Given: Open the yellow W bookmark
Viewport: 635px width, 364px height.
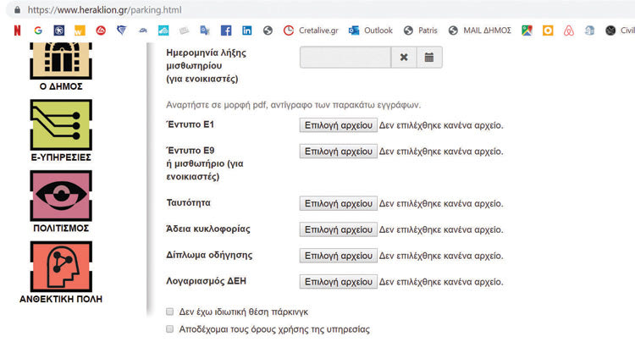Looking at the screenshot, I should (x=80, y=30).
